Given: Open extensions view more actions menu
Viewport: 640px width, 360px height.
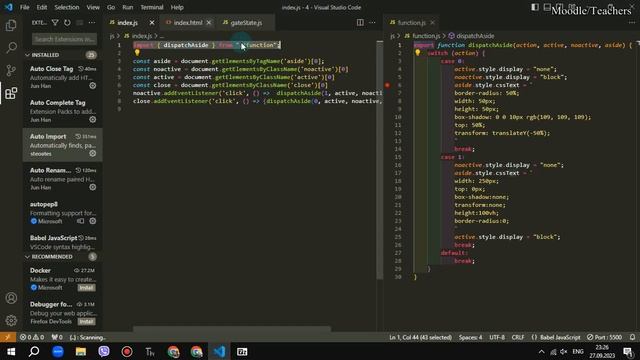Looking at the screenshot, I should pos(92,23).
